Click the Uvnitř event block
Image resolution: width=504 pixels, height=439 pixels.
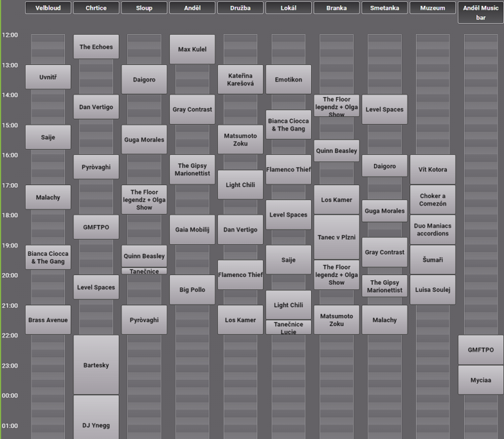pyautogui.click(x=48, y=77)
